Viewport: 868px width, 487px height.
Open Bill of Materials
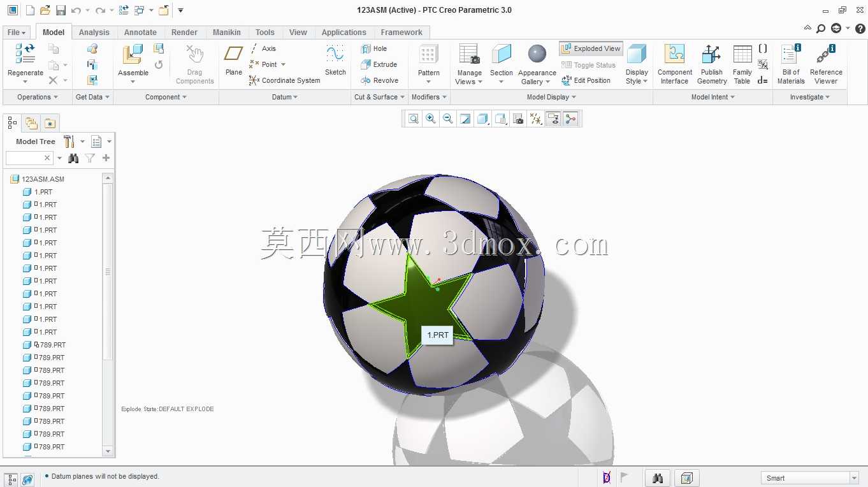(791, 64)
